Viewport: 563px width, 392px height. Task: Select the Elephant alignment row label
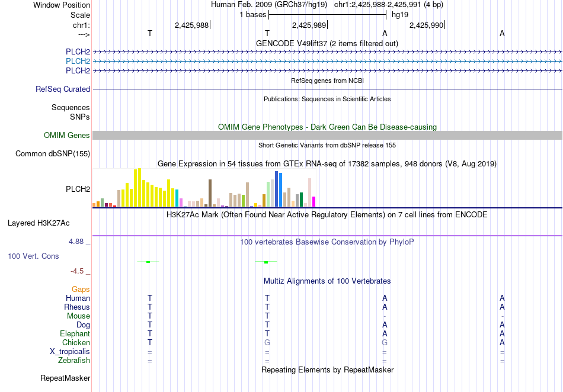[x=75, y=333]
